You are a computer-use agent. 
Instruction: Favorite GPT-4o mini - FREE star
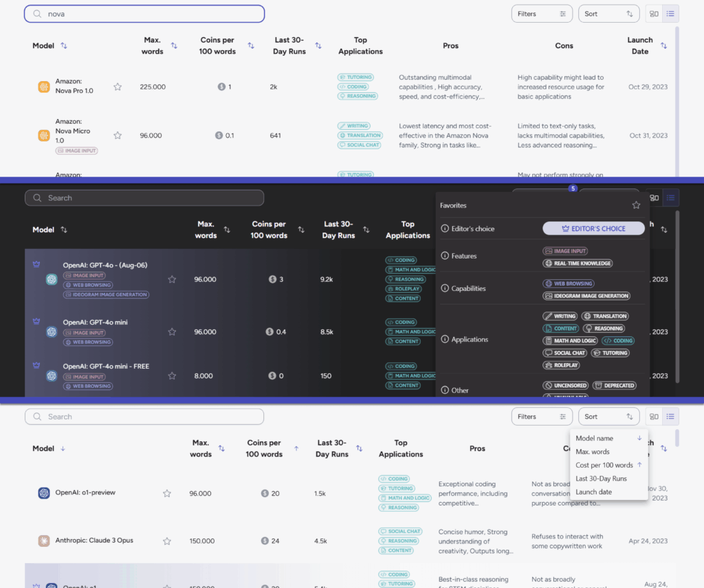(x=172, y=375)
